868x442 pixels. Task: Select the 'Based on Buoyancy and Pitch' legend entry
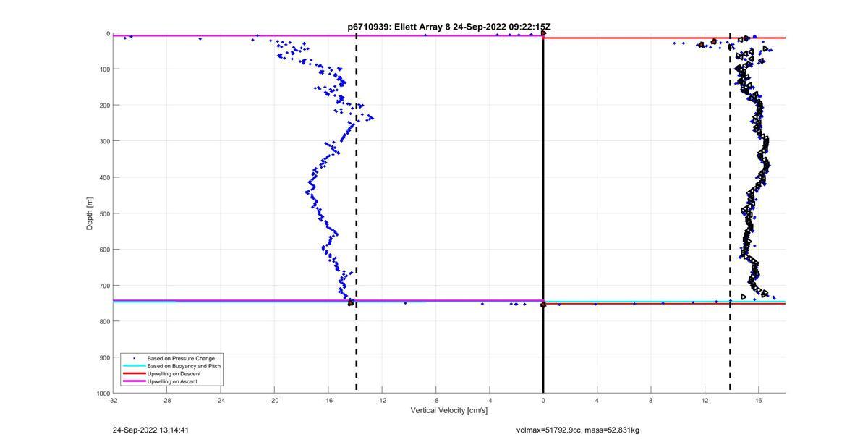pyautogui.click(x=184, y=366)
